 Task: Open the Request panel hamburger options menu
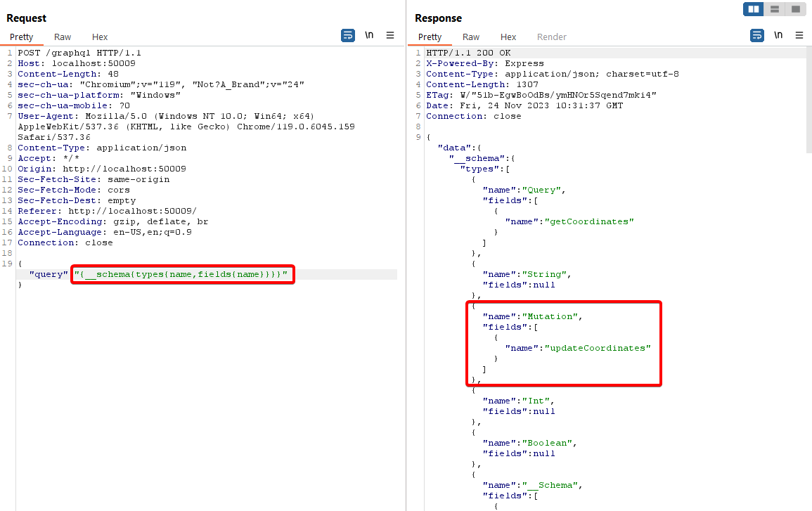click(390, 36)
